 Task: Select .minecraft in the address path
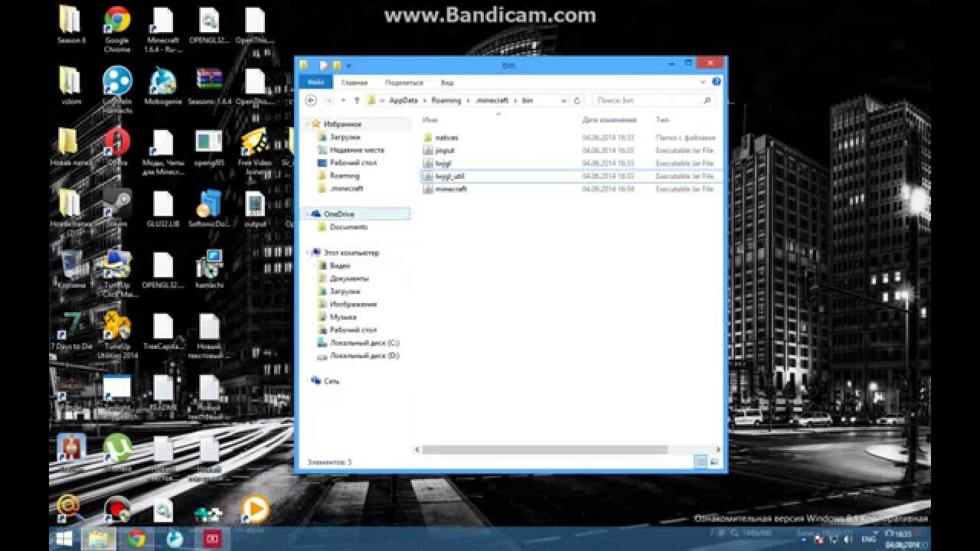[492, 100]
